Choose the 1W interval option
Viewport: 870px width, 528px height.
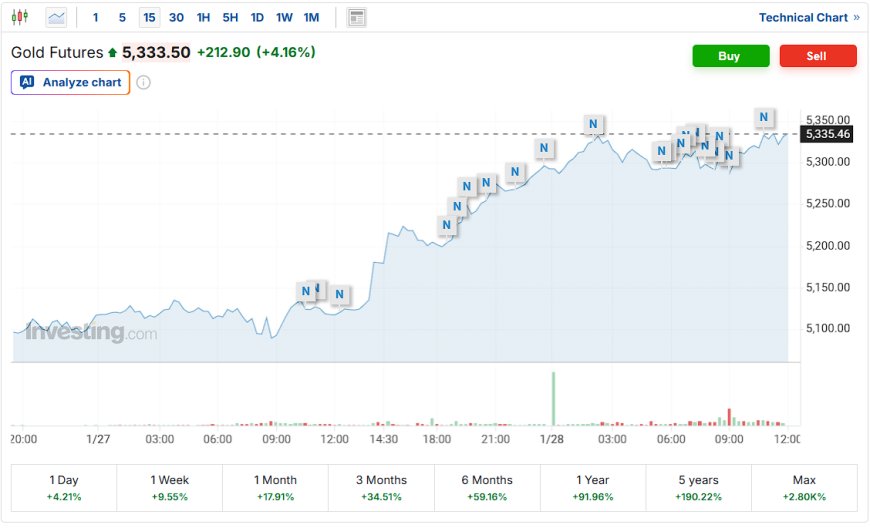[x=284, y=18]
